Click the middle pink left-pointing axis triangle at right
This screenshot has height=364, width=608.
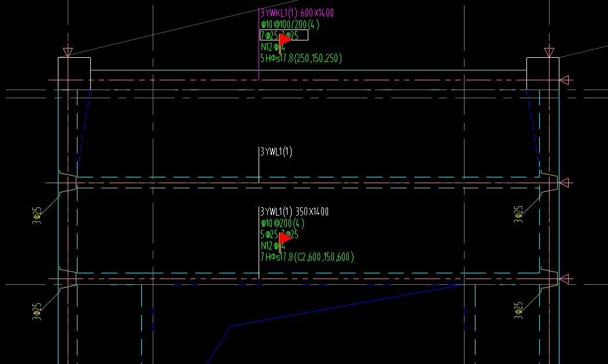tap(564, 183)
